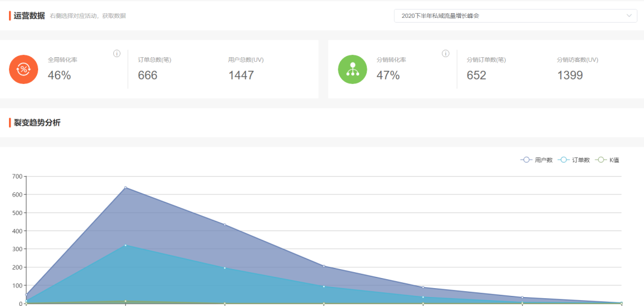Click 分销订单数 value 652
644x306 pixels.
tap(476, 75)
